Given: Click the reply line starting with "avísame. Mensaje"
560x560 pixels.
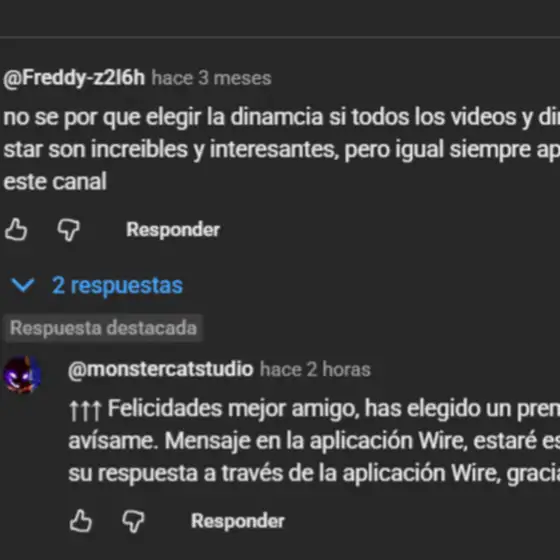Looking at the screenshot, I should coord(314,441).
